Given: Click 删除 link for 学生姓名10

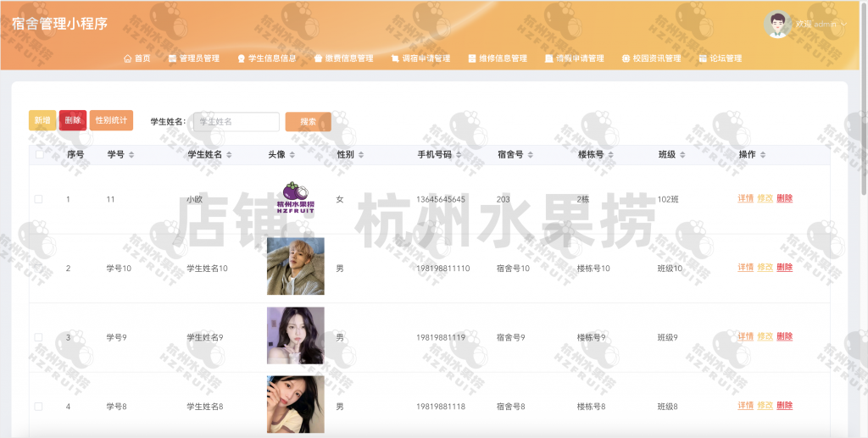Looking at the screenshot, I should point(784,267).
